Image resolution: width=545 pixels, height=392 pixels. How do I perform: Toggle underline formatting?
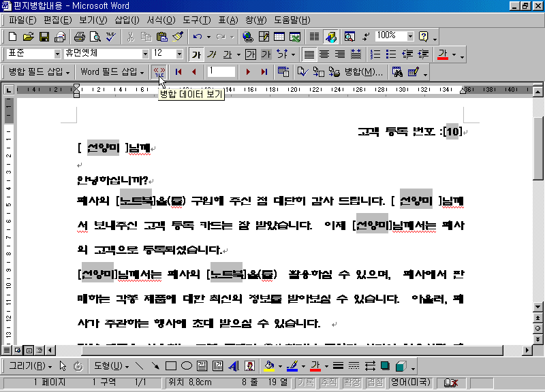(x=228, y=54)
